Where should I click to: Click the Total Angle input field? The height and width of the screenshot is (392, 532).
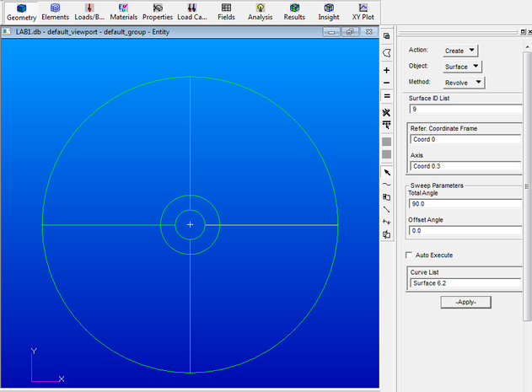click(466, 203)
